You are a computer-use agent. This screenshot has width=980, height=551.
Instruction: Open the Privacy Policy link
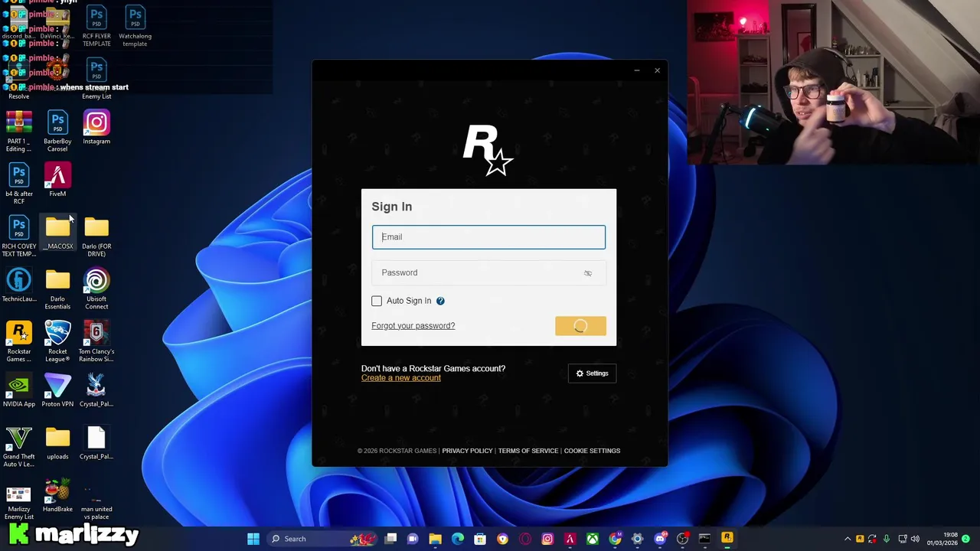[467, 451]
